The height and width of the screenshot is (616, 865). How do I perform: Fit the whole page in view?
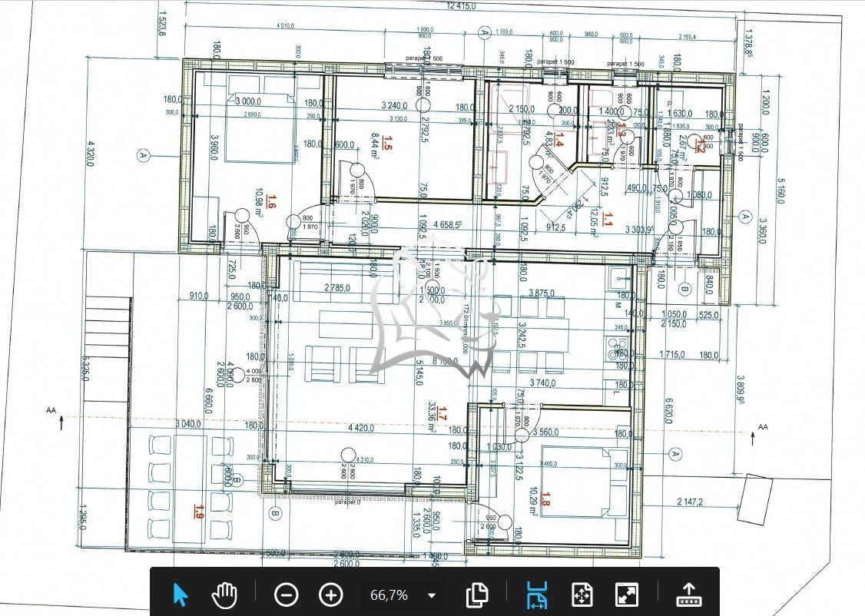(582, 594)
